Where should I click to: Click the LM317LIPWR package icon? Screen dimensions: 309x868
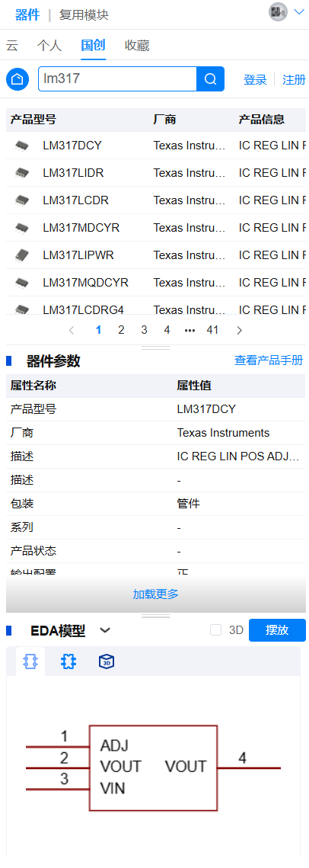click(22, 255)
